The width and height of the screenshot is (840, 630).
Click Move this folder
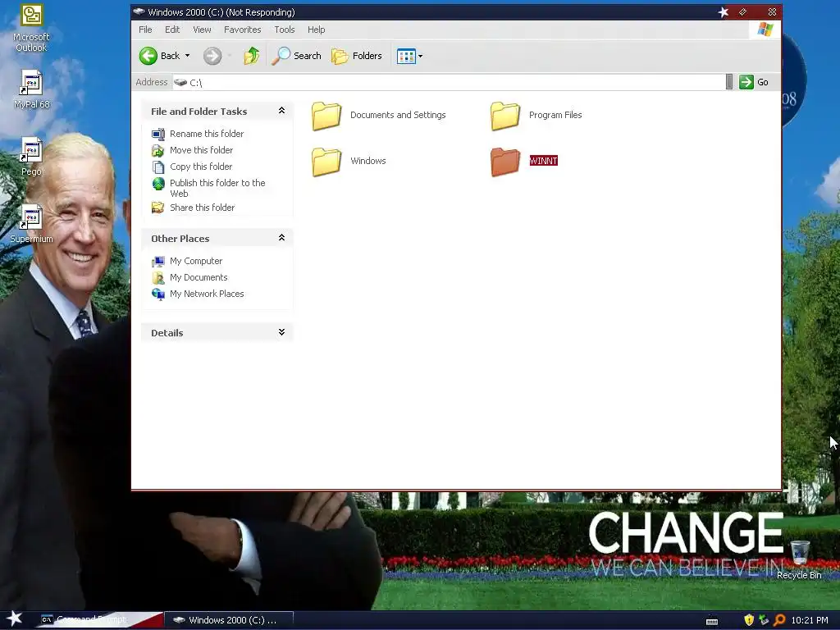(201, 150)
